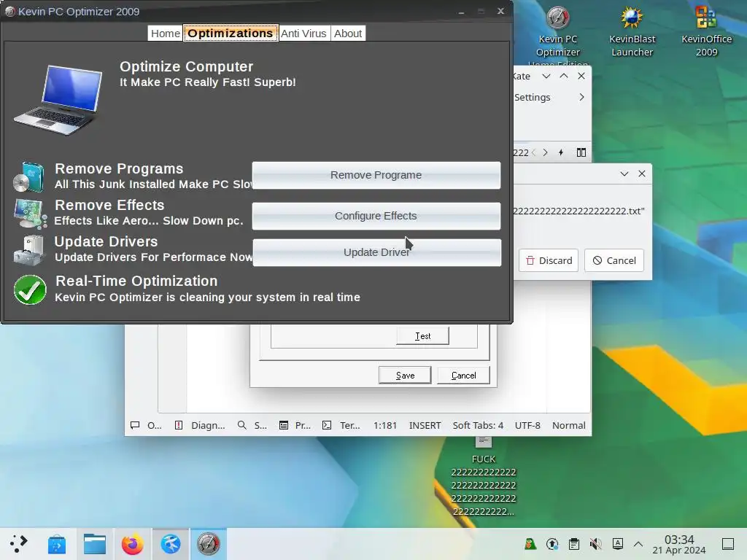Click the laptop Optimize Computer image

click(x=59, y=100)
